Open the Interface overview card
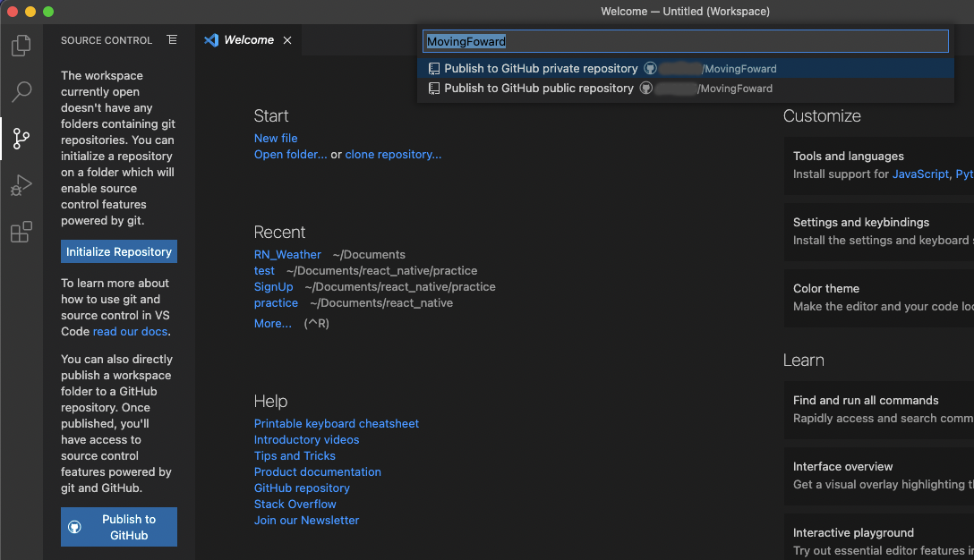The image size is (974, 560). [878, 476]
